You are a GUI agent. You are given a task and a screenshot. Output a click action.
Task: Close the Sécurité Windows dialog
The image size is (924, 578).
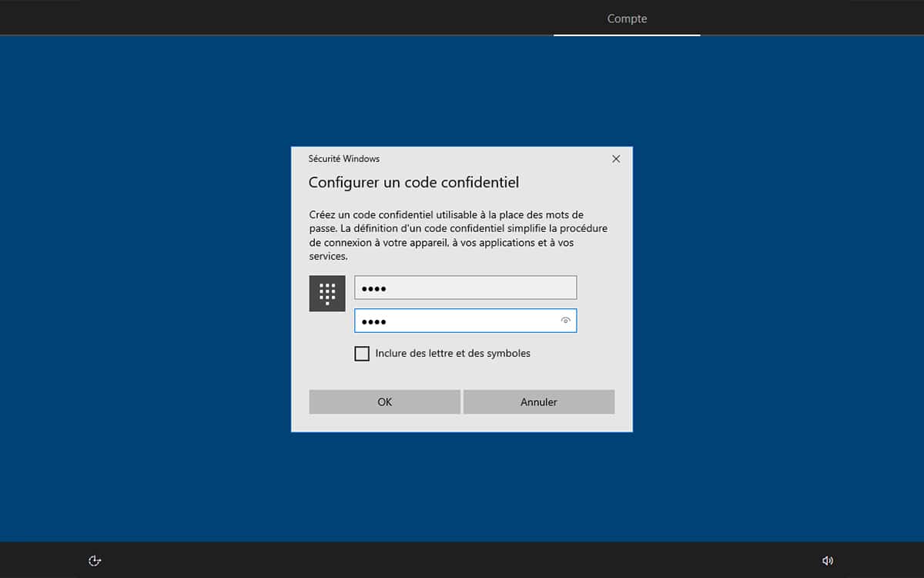(x=615, y=159)
